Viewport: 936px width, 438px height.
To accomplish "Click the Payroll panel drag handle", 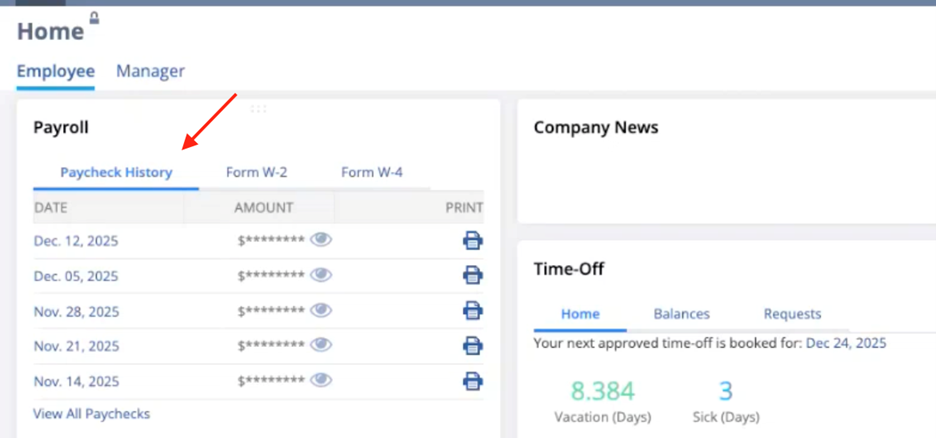I will pos(258,108).
